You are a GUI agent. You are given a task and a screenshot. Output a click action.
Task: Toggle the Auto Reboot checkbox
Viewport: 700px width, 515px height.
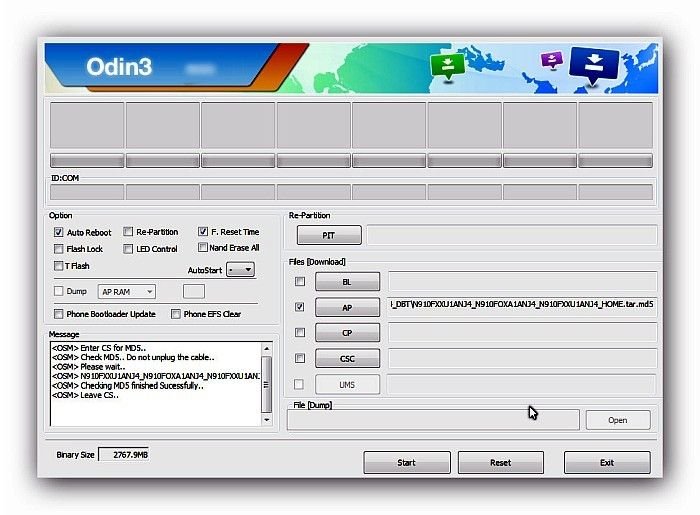pyautogui.click(x=58, y=232)
